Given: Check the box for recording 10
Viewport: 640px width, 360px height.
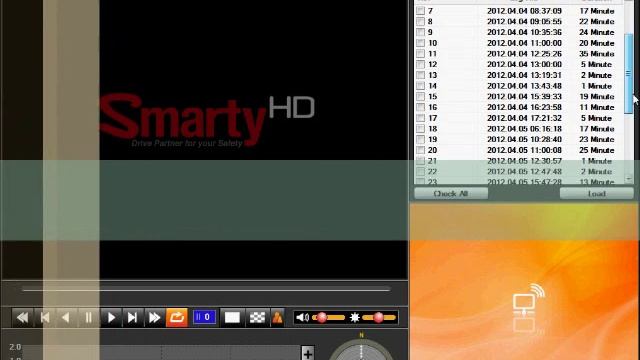Looking at the screenshot, I should [x=420, y=43].
